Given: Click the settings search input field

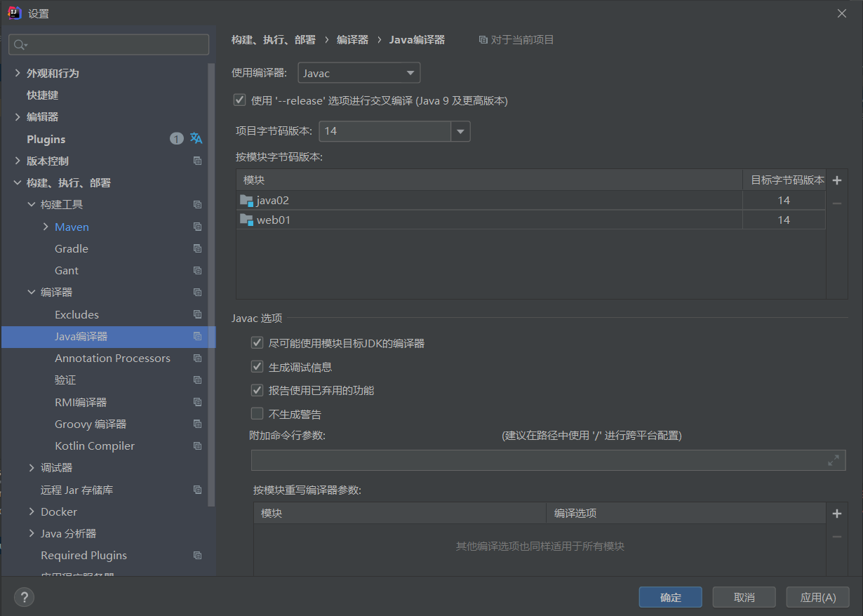Looking at the screenshot, I should pos(109,45).
